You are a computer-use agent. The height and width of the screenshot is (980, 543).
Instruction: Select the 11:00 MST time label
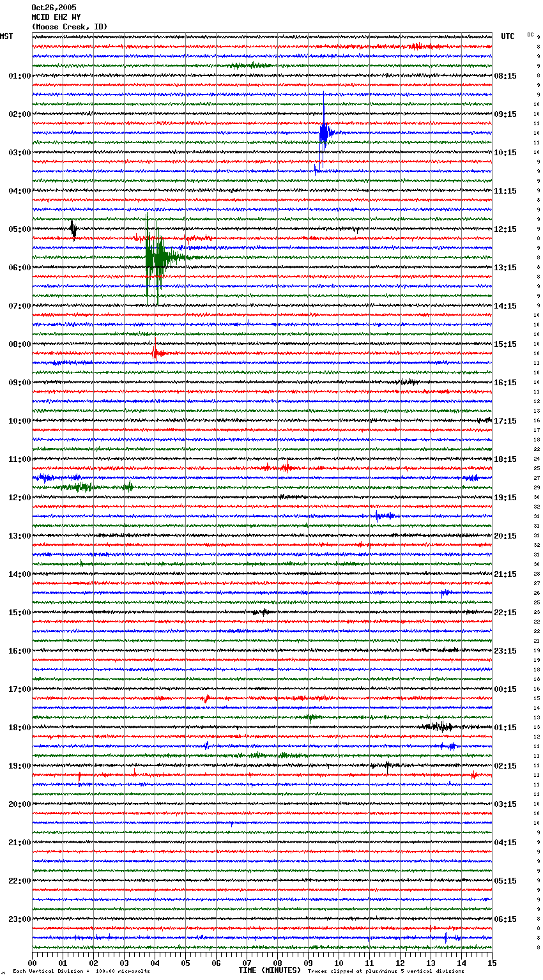click(19, 459)
